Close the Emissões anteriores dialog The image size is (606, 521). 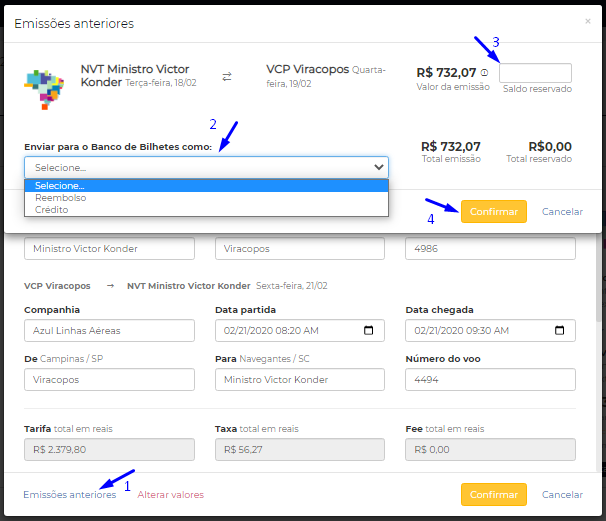tap(587, 21)
